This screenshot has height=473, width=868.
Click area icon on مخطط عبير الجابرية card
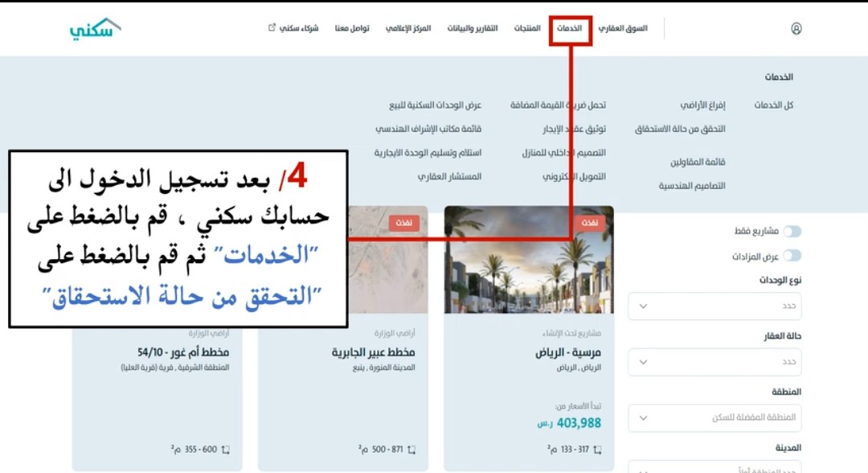pos(411,450)
